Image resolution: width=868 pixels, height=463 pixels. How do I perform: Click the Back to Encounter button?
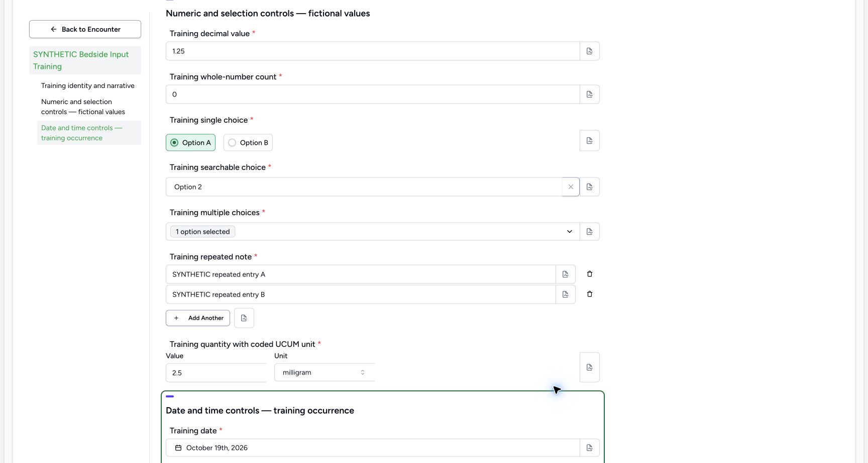(x=85, y=29)
